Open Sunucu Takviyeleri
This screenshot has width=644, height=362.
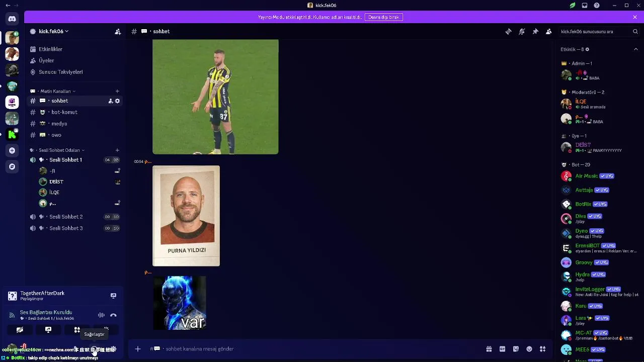75,72
